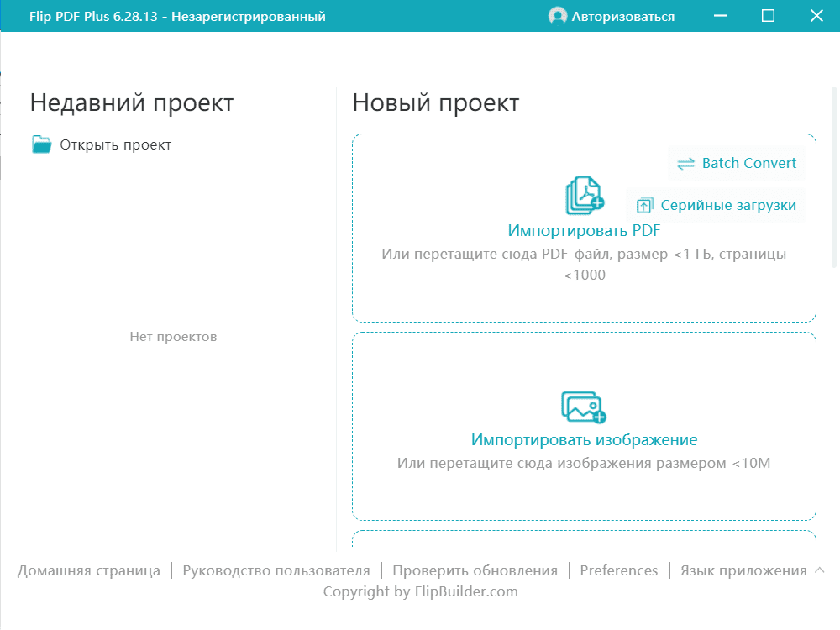
Task: Open Серийные загрузки
Action: pyautogui.click(x=728, y=205)
